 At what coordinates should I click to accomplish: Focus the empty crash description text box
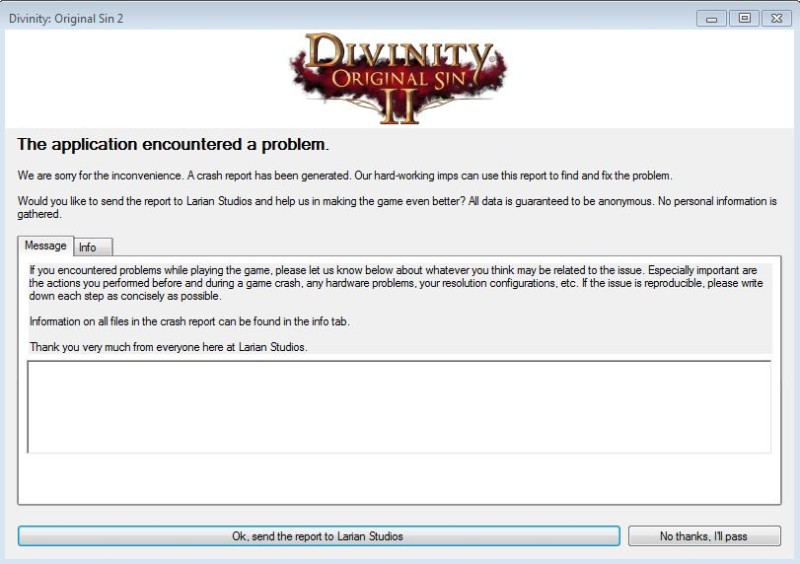(x=399, y=407)
